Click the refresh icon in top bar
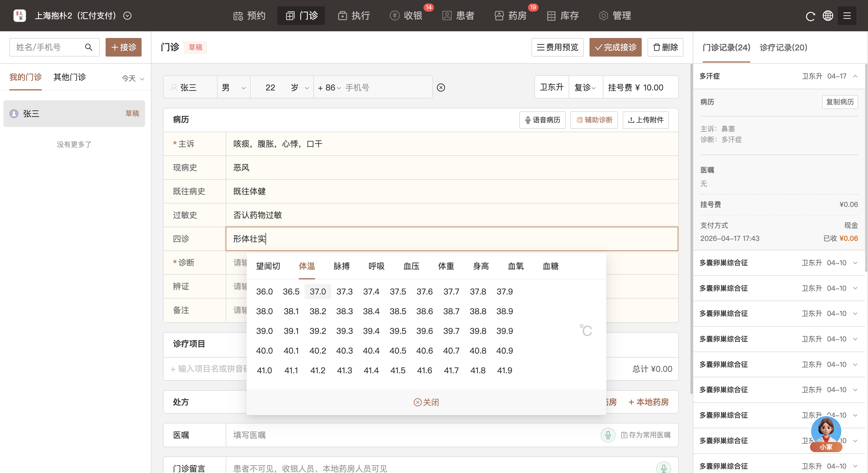Image resolution: width=868 pixels, height=473 pixels. click(810, 16)
